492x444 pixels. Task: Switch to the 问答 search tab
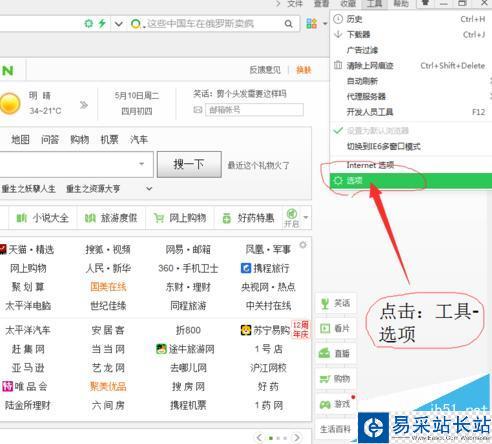pos(50,139)
